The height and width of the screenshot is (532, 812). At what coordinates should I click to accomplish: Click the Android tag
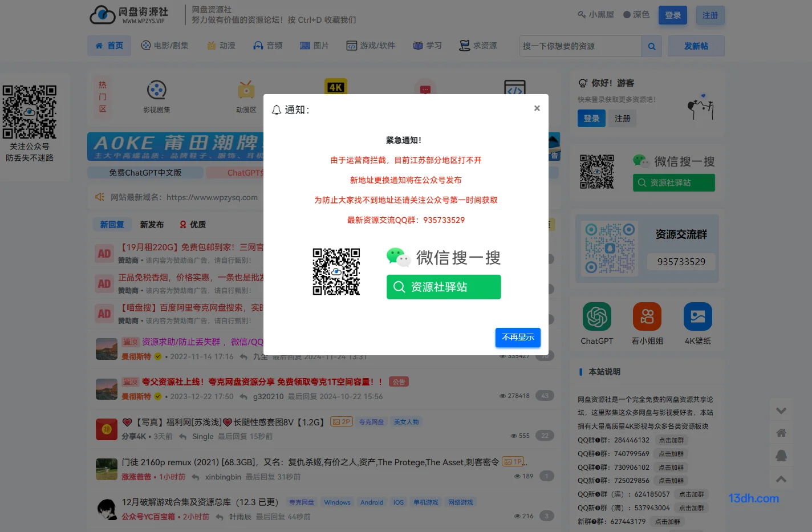coord(372,502)
